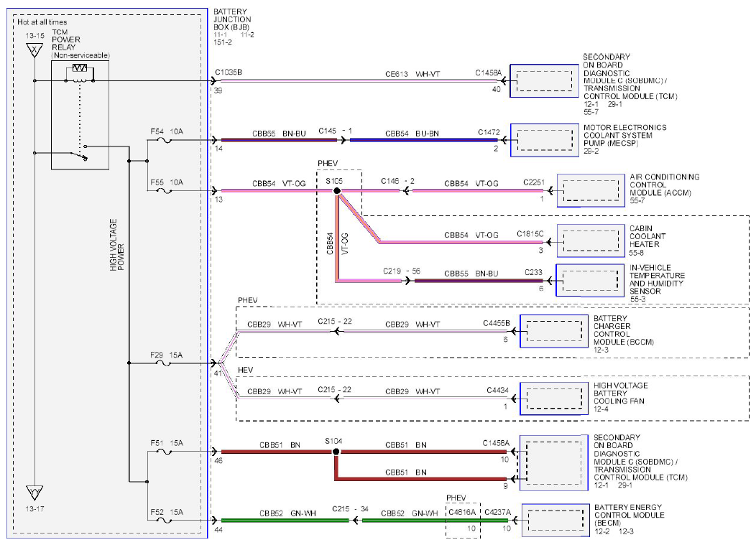Click the 13-15 page reference triangle

point(34,50)
